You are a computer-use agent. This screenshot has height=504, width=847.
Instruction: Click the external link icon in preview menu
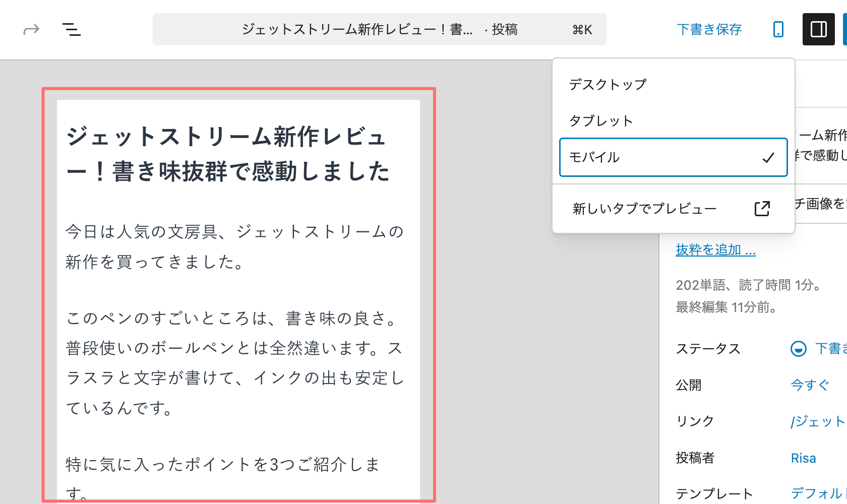tap(762, 209)
